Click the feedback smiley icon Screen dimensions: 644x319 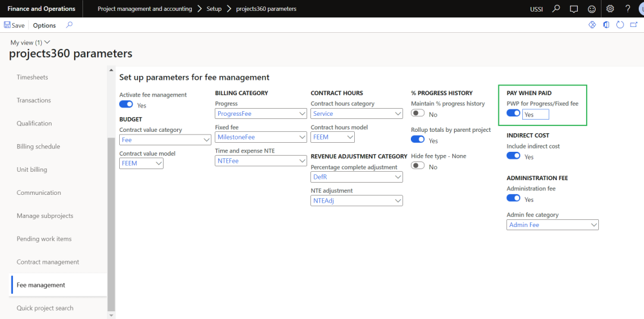pyautogui.click(x=591, y=9)
